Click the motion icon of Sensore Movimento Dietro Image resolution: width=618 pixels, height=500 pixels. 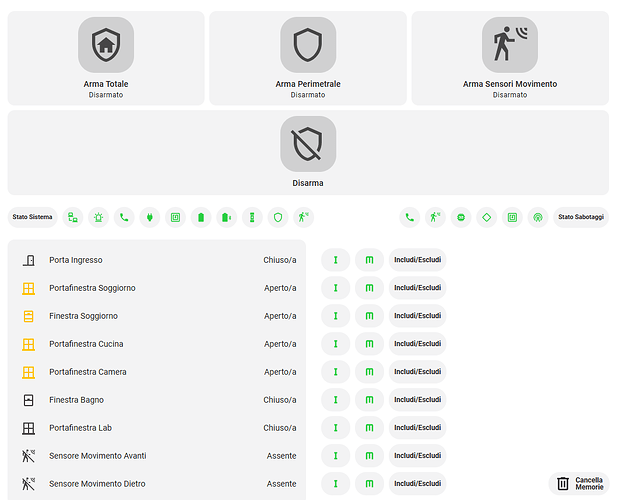point(28,484)
